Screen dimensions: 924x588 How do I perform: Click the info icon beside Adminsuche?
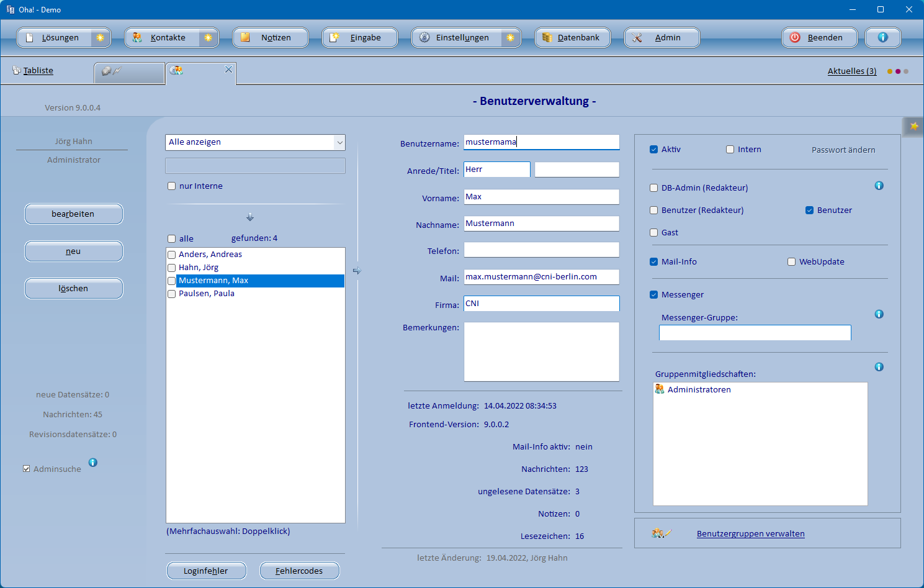click(92, 463)
